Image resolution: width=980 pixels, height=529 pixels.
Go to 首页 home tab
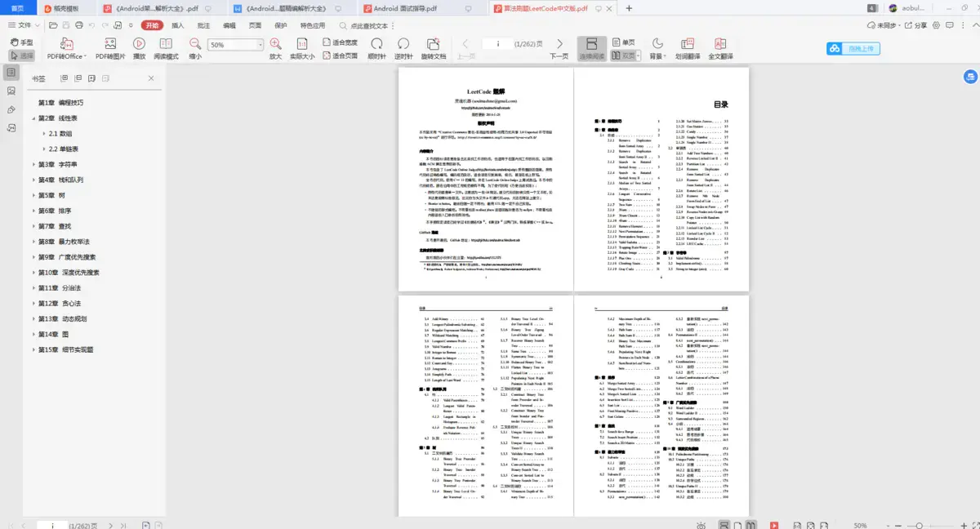pos(17,8)
